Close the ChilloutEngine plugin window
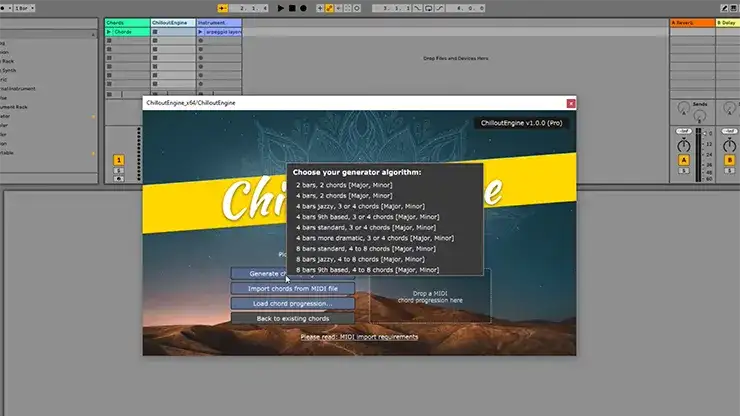Screen dimensions: 740x416 (x=571, y=103)
